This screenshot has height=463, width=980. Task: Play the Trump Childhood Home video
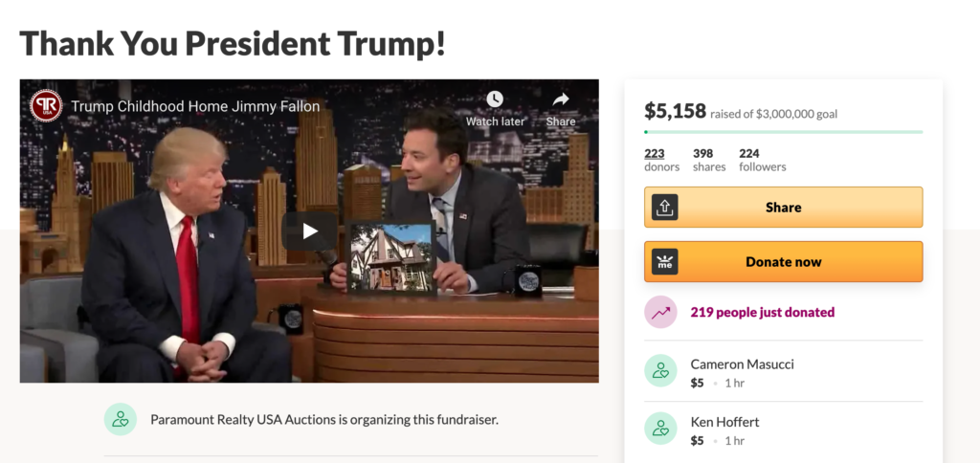[309, 231]
